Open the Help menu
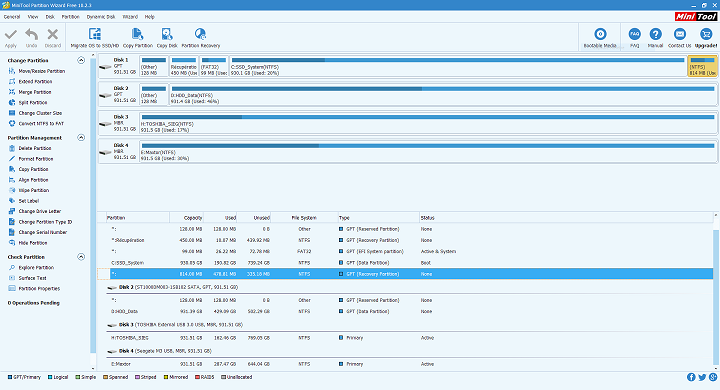 [150, 17]
